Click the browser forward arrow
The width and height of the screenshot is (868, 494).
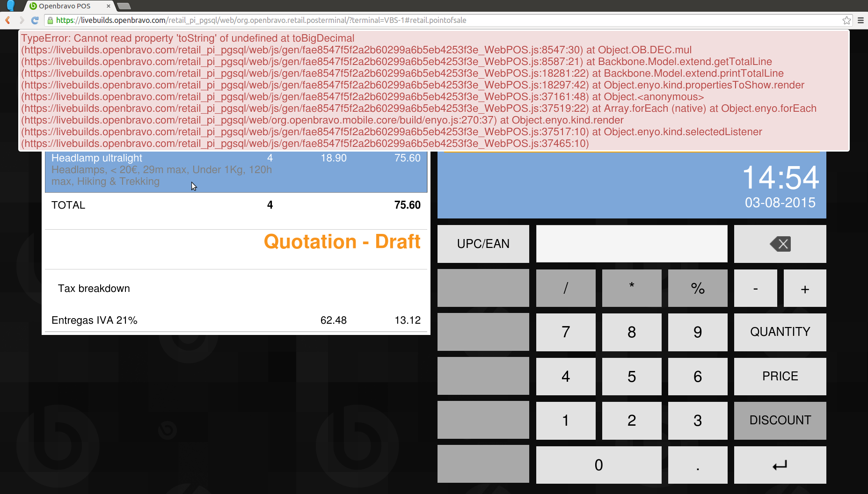[x=21, y=20]
